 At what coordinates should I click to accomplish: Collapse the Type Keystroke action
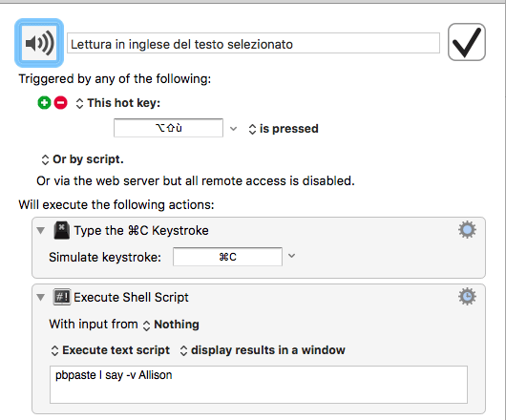coord(41,230)
